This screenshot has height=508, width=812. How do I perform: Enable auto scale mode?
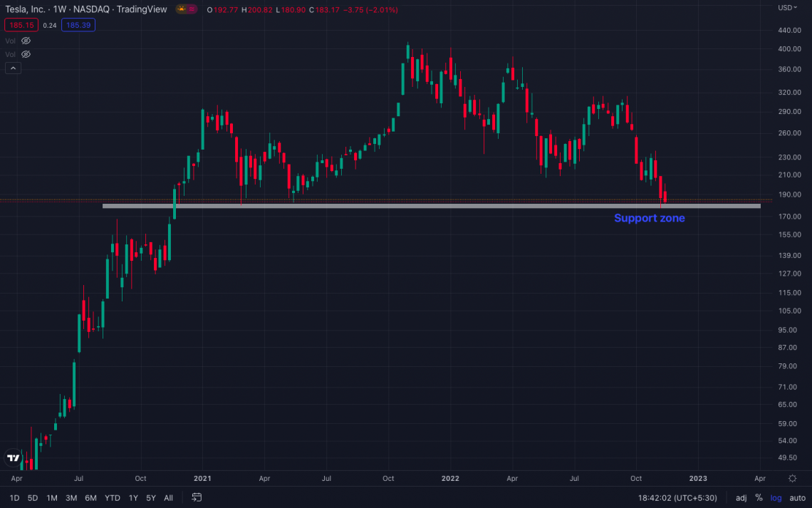[796, 497]
